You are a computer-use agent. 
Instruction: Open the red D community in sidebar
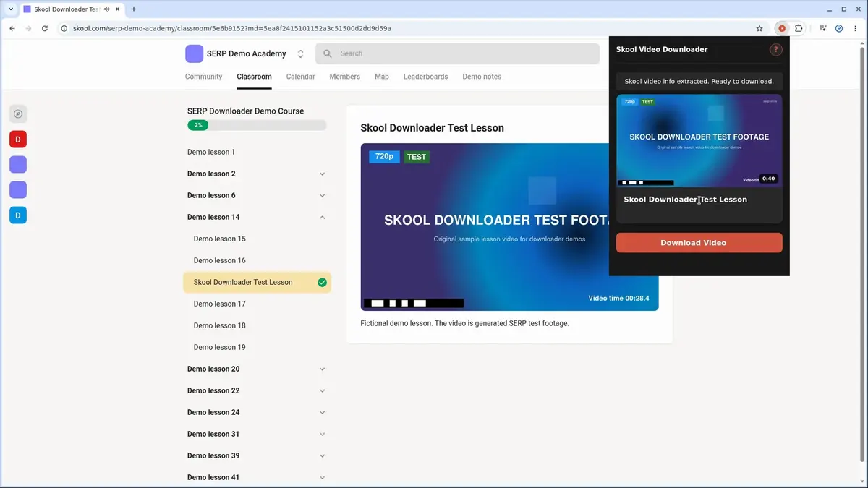pos(18,139)
